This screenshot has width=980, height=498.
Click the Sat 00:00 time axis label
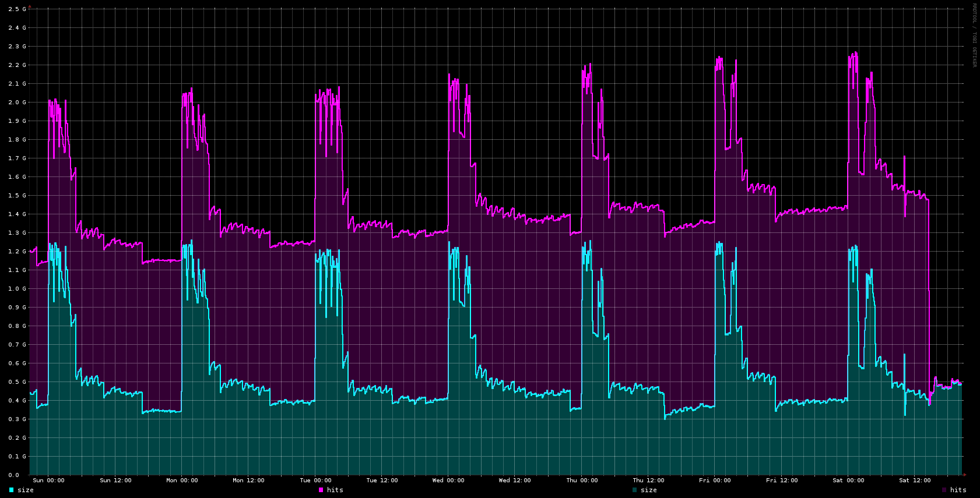(x=848, y=481)
